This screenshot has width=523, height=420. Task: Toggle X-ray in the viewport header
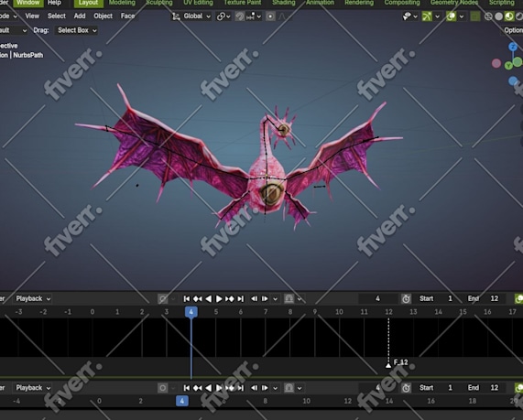pos(474,16)
